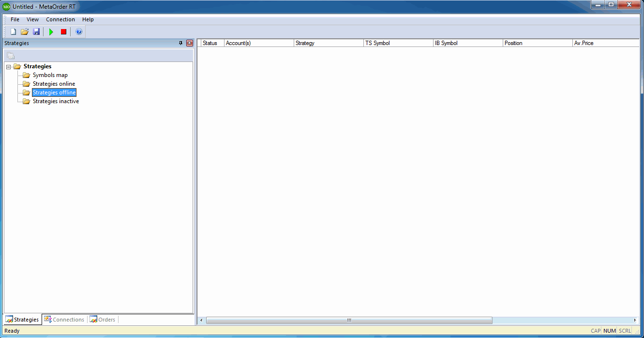
Task: Switch to the Connections tab
Action: [64, 320]
